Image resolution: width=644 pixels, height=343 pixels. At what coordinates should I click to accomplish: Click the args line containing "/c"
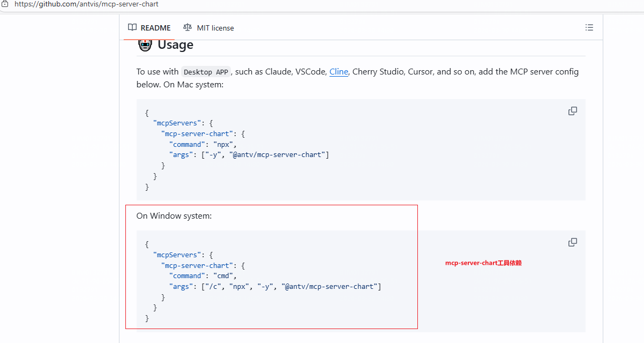click(275, 287)
